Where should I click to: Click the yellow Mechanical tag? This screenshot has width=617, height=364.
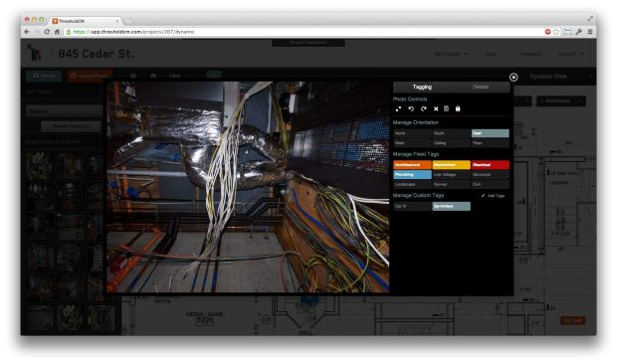(451, 165)
